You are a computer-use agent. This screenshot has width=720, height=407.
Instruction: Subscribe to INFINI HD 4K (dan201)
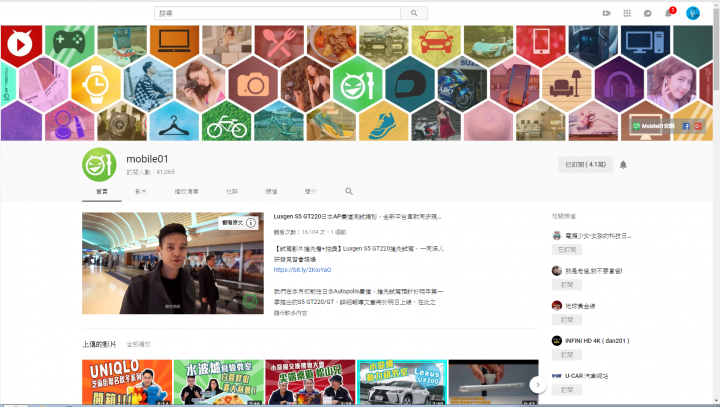[567, 355]
